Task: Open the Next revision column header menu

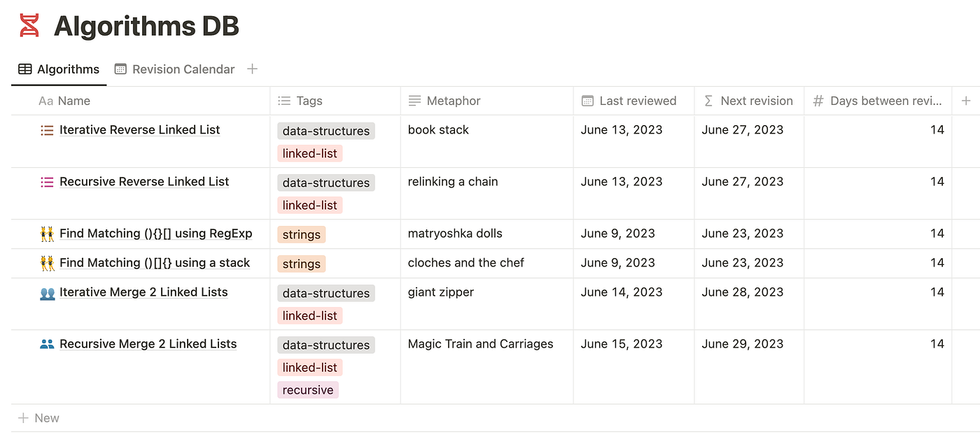Action: [756, 101]
